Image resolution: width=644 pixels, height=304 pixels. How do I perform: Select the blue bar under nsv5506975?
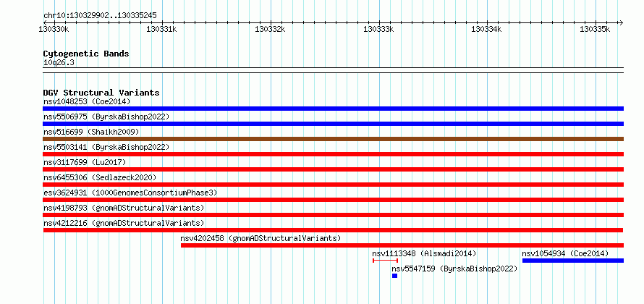point(333,124)
